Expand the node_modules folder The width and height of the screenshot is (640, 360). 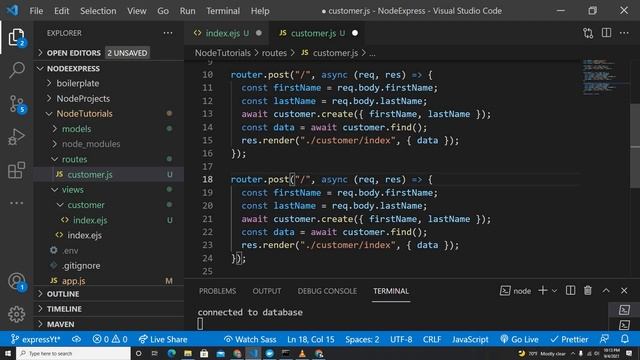[109, 144]
